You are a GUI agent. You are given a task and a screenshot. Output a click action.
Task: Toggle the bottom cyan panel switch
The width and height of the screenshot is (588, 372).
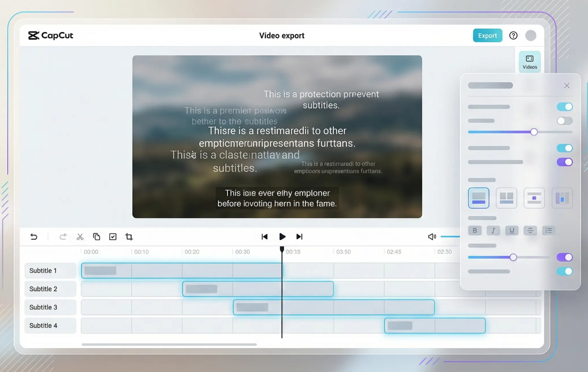point(565,271)
